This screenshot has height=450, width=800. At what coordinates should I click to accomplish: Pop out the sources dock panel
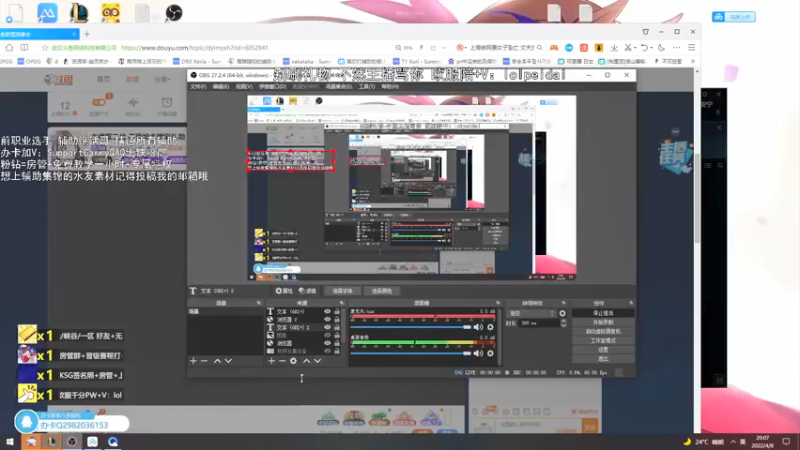342,303
